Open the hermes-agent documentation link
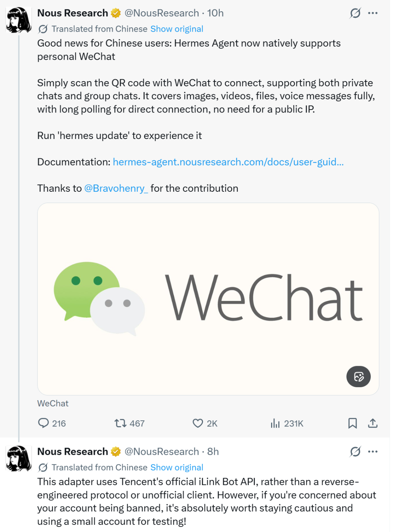393x532 pixels. coord(228,162)
